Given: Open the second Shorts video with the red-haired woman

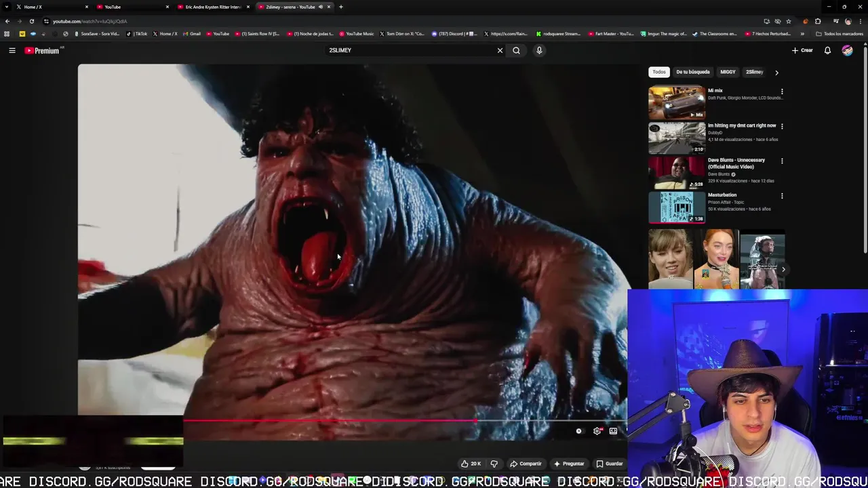Looking at the screenshot, I should (716, 259).
